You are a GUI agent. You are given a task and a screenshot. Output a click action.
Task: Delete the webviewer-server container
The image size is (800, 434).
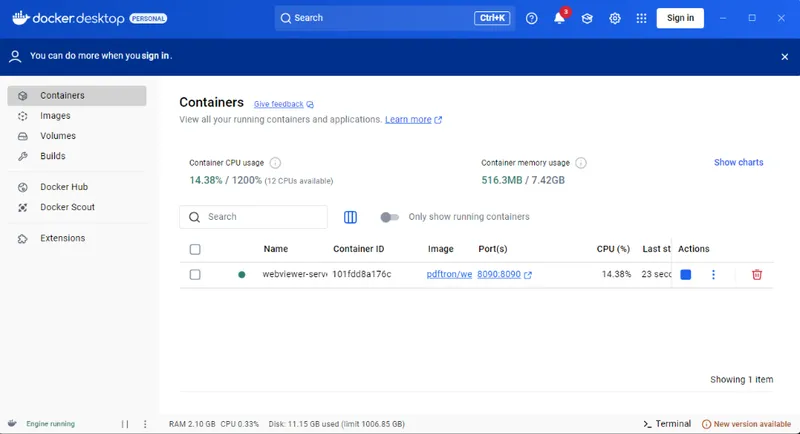coord(757,274)
